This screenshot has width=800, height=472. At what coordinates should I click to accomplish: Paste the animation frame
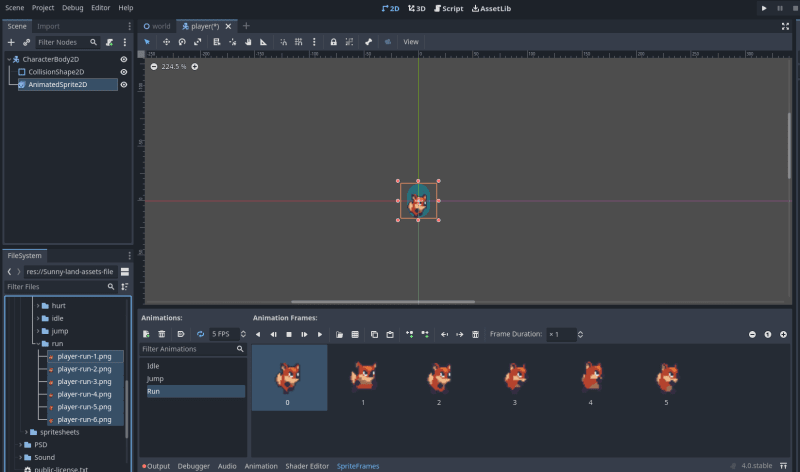point(390,334)
